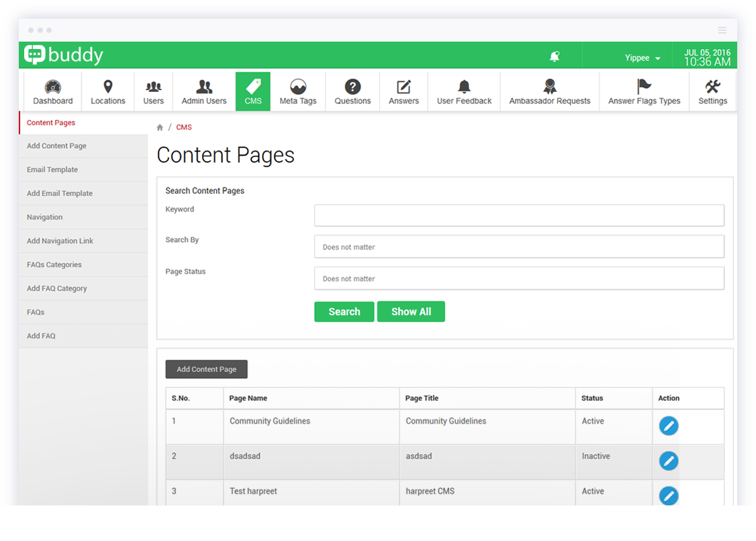Open the Dashboard gauge icon
756x541 pixels.
(53, 87)
